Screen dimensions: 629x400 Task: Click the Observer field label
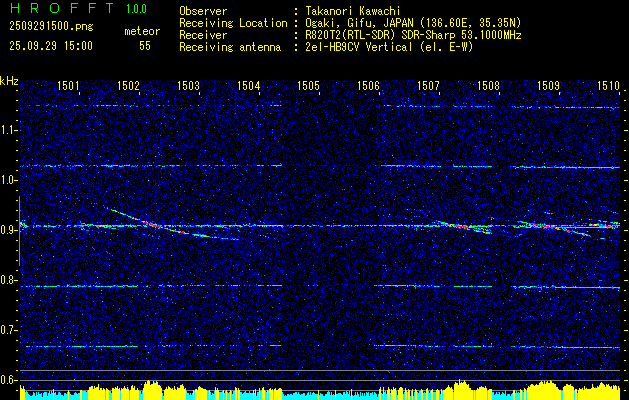pos(203,11)
